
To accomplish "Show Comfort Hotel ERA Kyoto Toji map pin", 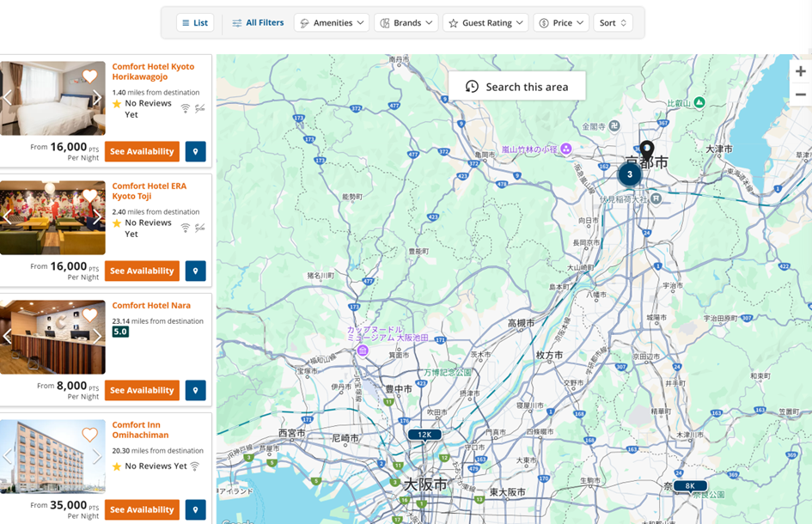I will [x=195, y=271].
